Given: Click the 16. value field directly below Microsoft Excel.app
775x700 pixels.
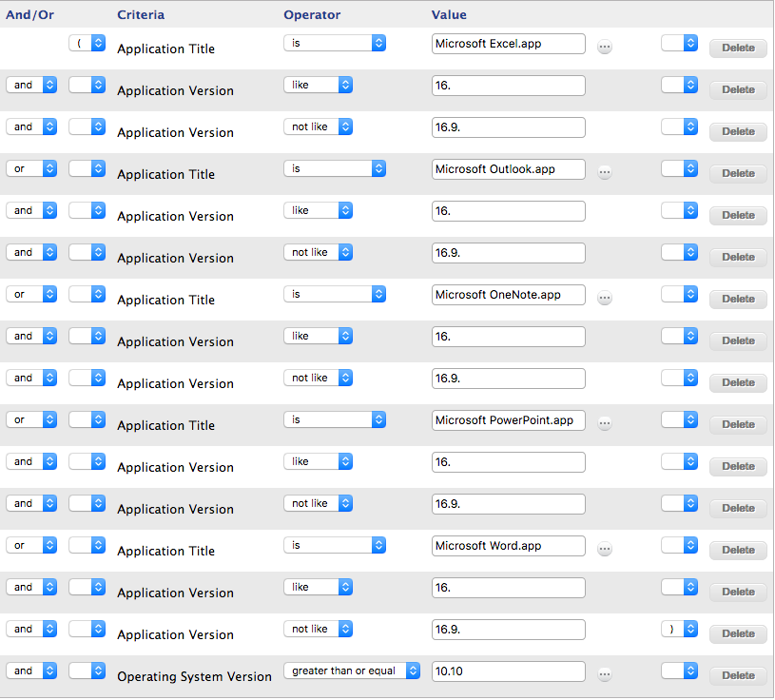Looking at the screenshot, I should pyautogui.click(x=508, y=86).
